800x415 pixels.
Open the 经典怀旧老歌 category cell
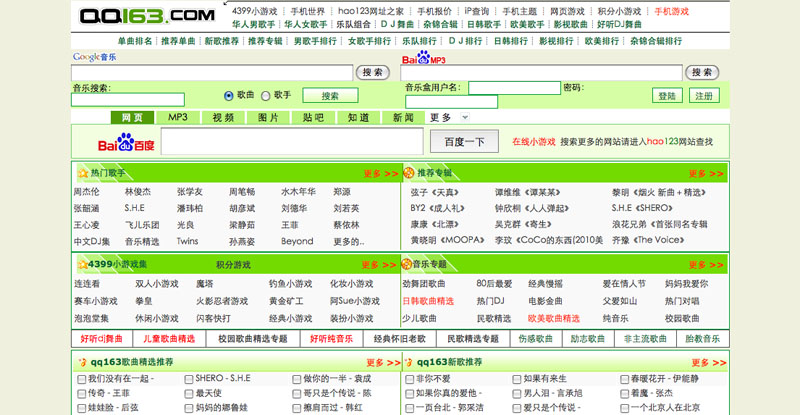pos(399,338)
